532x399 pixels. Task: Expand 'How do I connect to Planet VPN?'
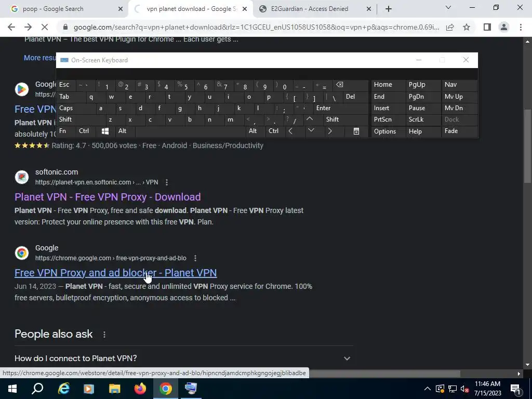click(x=183, y=358)
